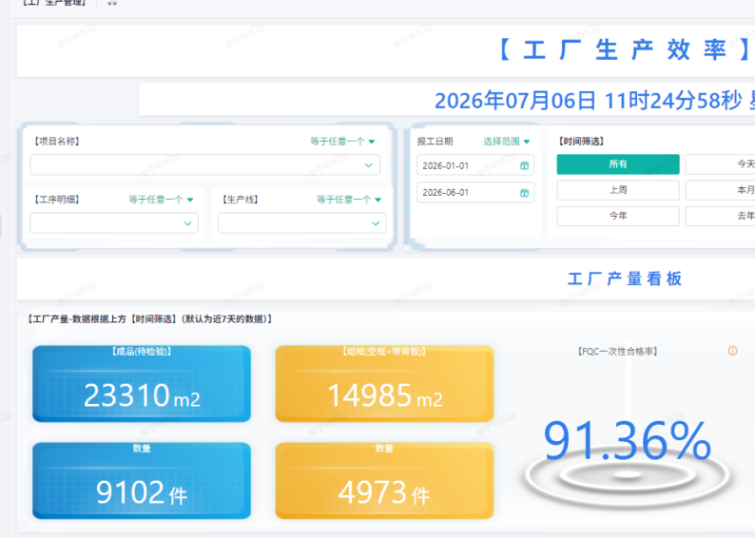Open the 等于任意一个 condition for 【生产线】
This screenshot has height=538, width=755.
(x=349, y=199)
